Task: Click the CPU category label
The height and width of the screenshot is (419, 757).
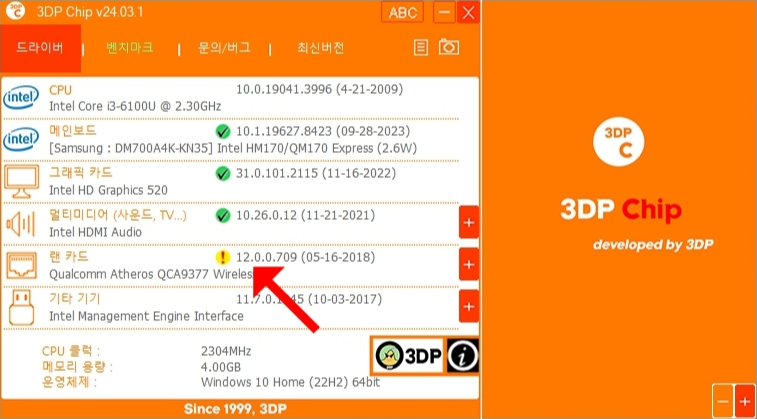Action: point(60,90)
